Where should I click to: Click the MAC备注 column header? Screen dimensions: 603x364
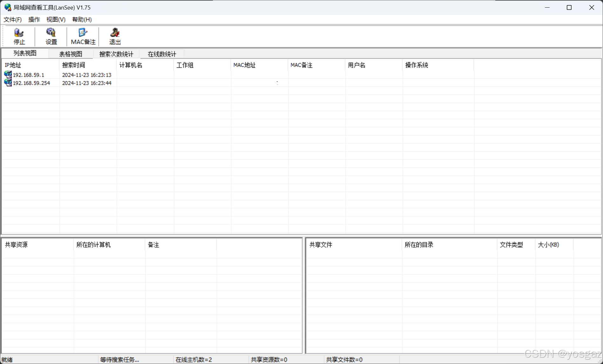click(x=316, y=65)
